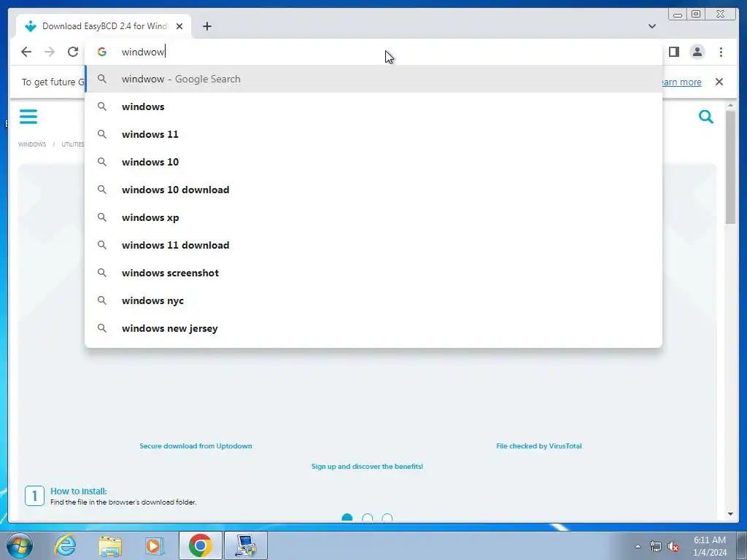Click 'Secure download from Uptodown' text
747x560 pixels.
click(196, 446)
